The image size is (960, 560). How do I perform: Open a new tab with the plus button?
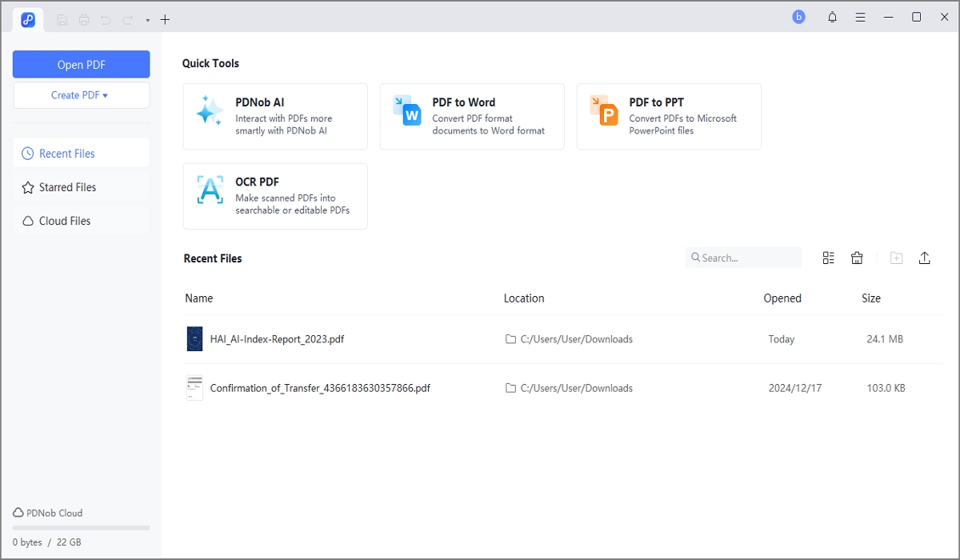click(165, 18)
